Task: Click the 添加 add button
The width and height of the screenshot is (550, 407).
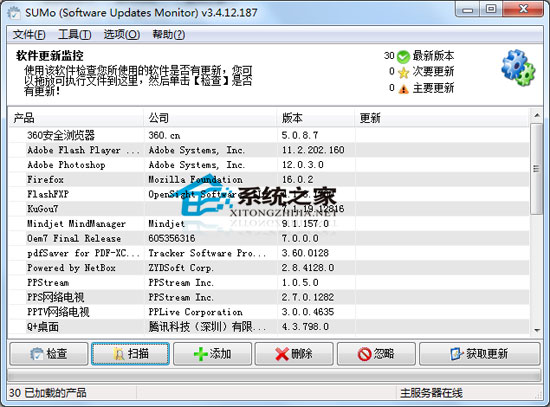Action: pos(212,354)
